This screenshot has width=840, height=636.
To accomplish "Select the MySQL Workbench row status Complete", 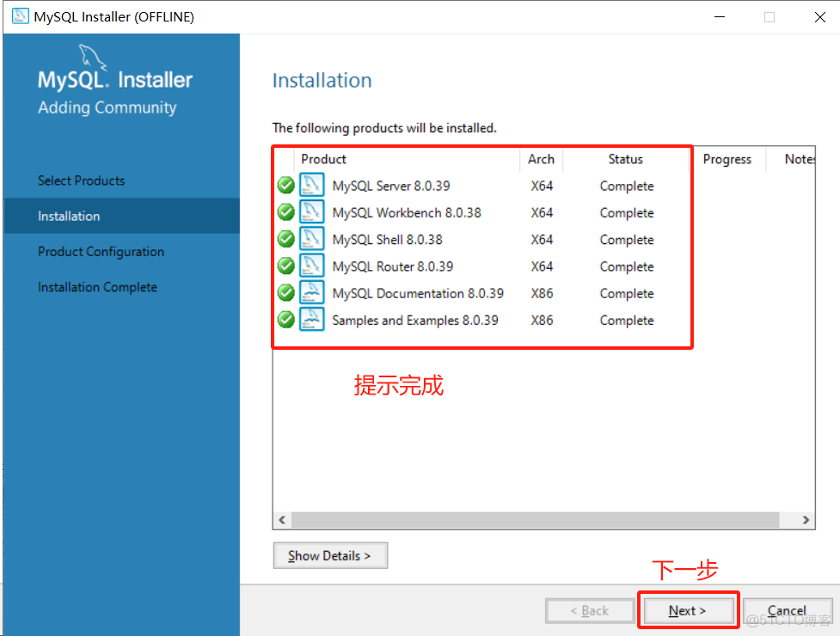I will click(626, 212).
